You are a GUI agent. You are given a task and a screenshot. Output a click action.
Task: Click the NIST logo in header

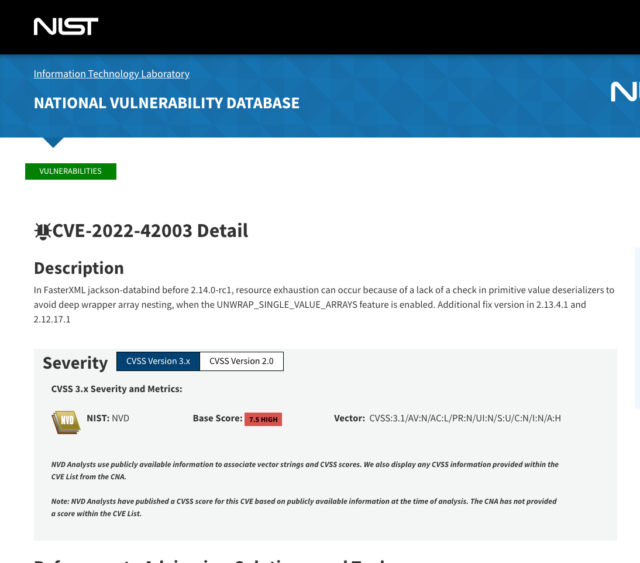pos(66,27)
